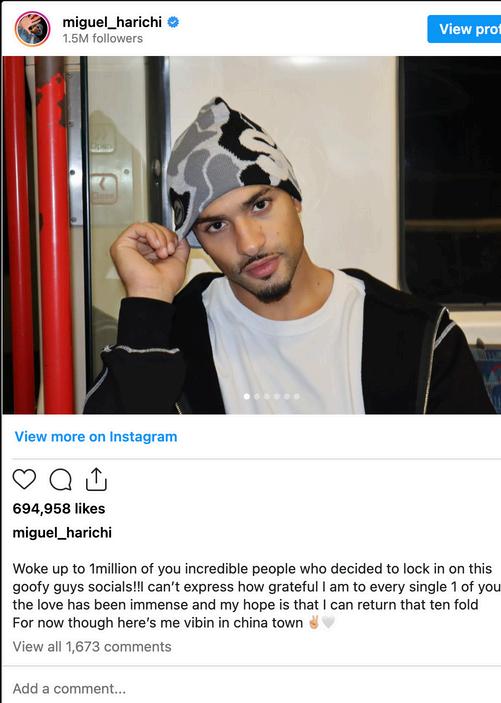Click the blue verified badge

(173, 22)
